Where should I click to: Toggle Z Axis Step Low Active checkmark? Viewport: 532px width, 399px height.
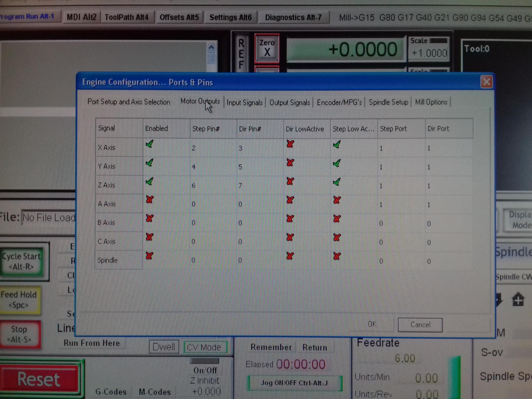pos(337,182)
